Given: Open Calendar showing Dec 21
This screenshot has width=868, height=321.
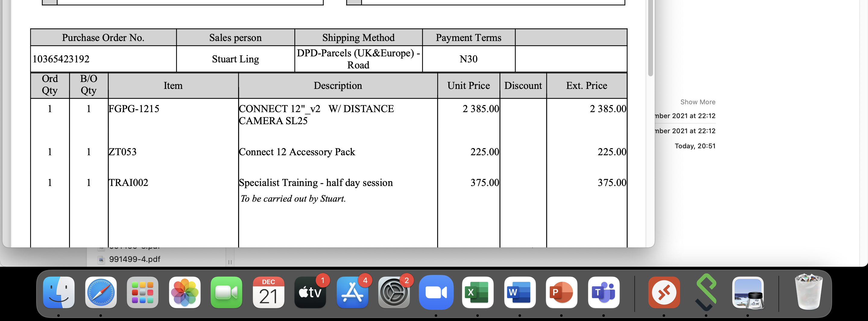Looking at the screenshot, I should click(x=269, y=292).
